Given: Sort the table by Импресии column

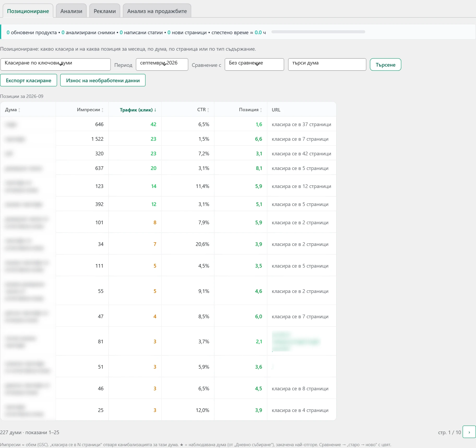Looking at the screenshot, I should pyautogui.click(x=90, y=110).
